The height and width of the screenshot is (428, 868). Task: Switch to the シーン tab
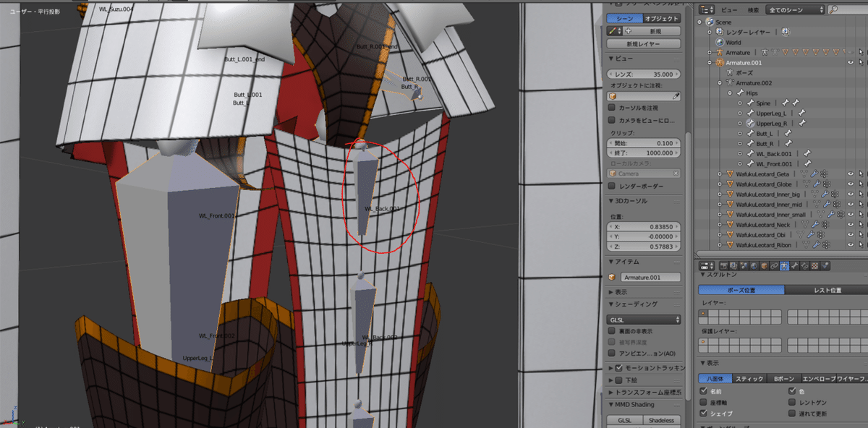[624, 18]
